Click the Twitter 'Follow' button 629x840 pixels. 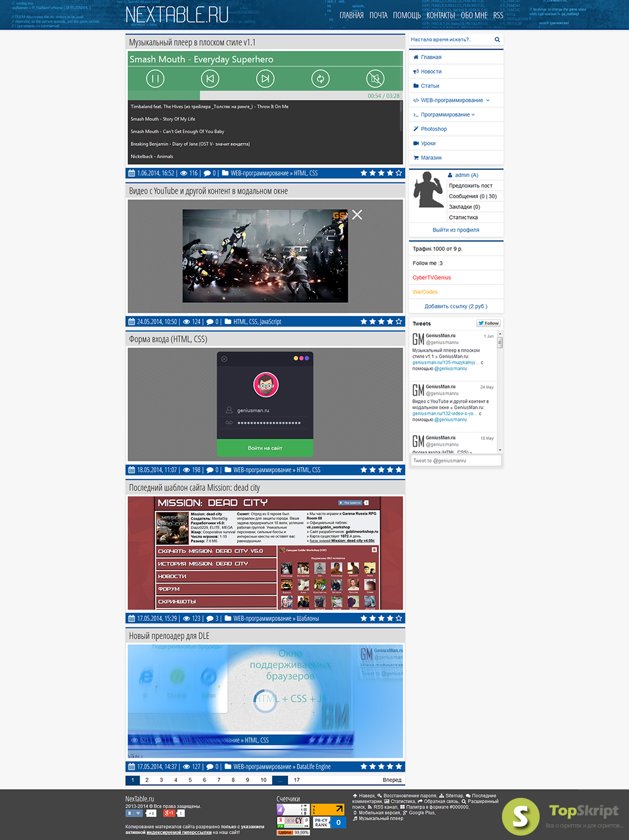pos(488,323)
